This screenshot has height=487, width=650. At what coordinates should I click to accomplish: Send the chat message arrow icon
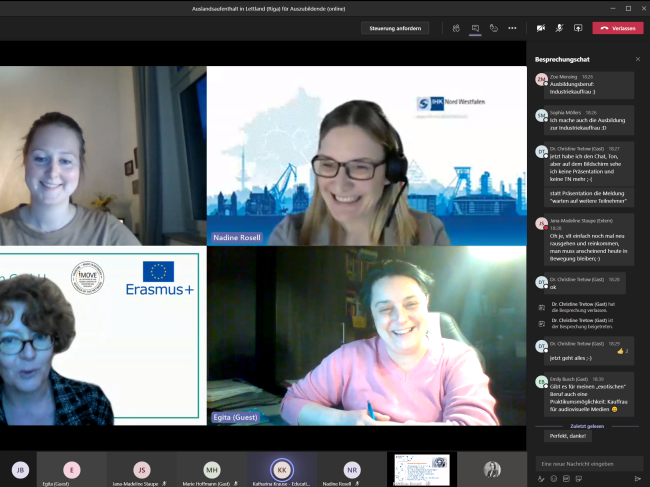pos(638,479)
